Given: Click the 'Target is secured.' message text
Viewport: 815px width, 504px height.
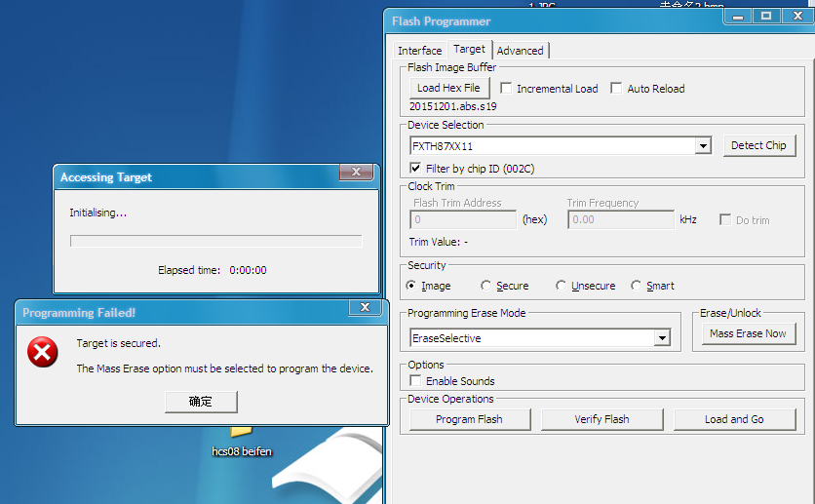Looking at the screenshot, I should [119, 343].
